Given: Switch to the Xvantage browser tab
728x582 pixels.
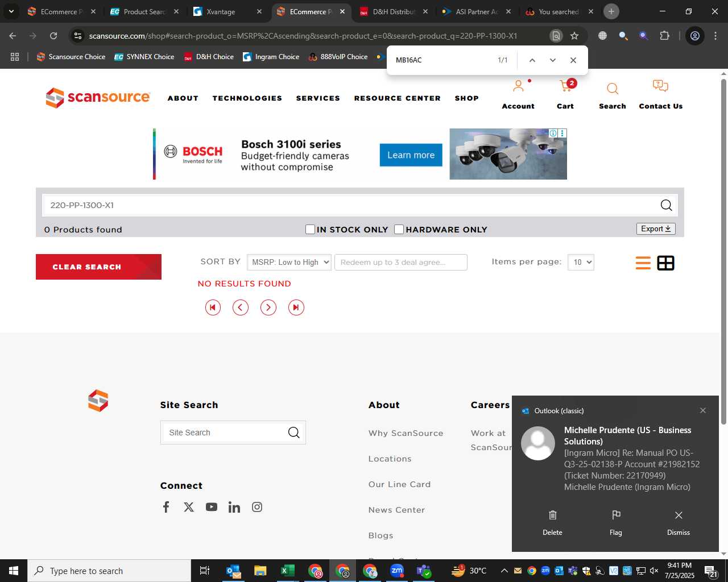Looking at the screenshot, I should tap(227, 11).
